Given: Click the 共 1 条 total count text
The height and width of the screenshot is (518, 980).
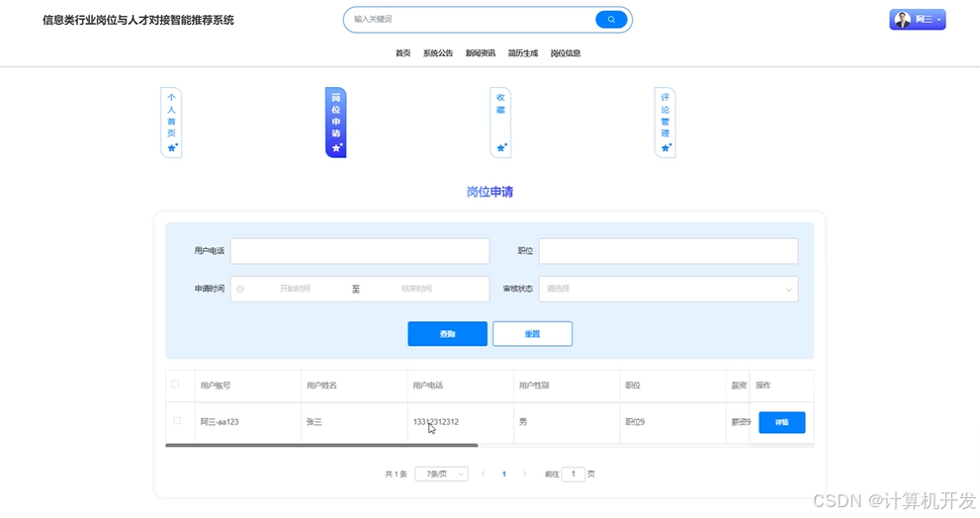Looking at the screenshot, I should (x=396, y=475).
